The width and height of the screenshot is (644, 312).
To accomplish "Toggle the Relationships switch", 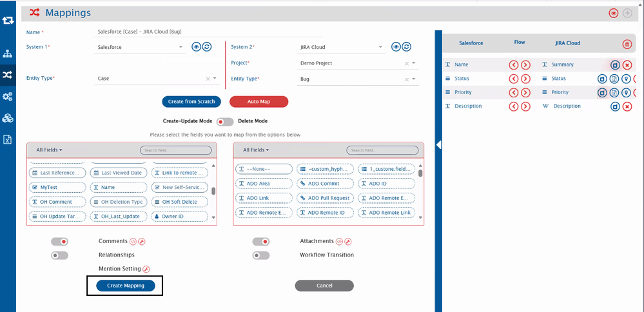I will point(59,255).
